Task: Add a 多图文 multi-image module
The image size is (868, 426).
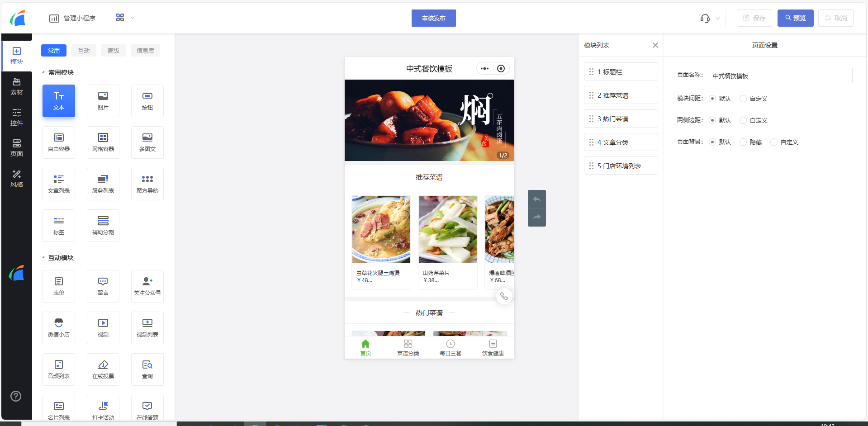Action: coord(147,142)
